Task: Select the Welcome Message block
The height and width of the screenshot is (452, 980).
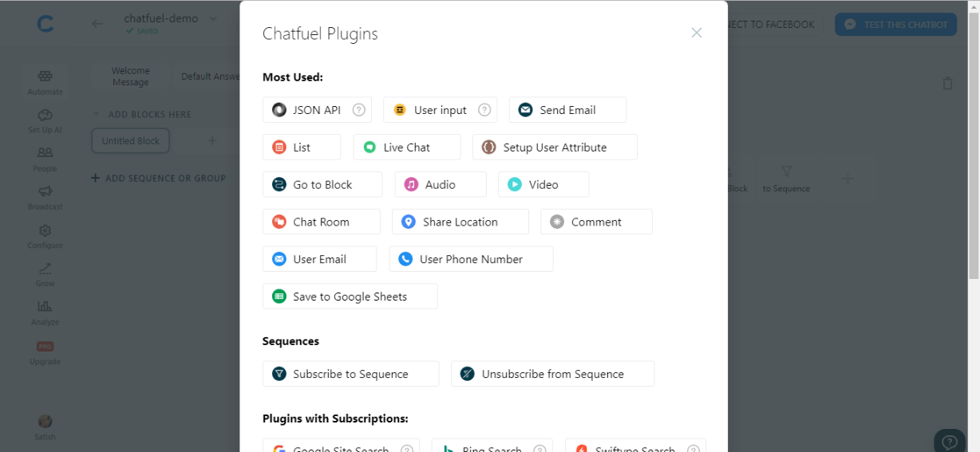Action: pos(130,77)
